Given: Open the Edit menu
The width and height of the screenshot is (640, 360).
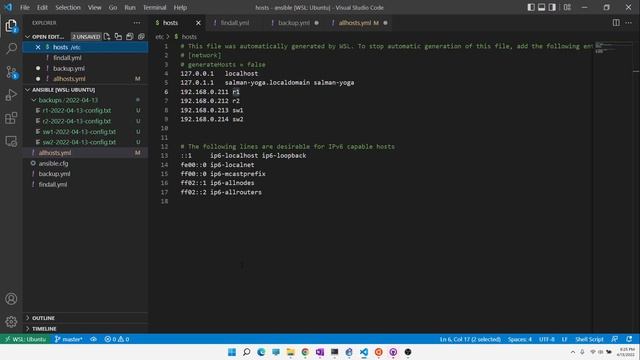Looking at the screenshot, I should tap(42, 7).
